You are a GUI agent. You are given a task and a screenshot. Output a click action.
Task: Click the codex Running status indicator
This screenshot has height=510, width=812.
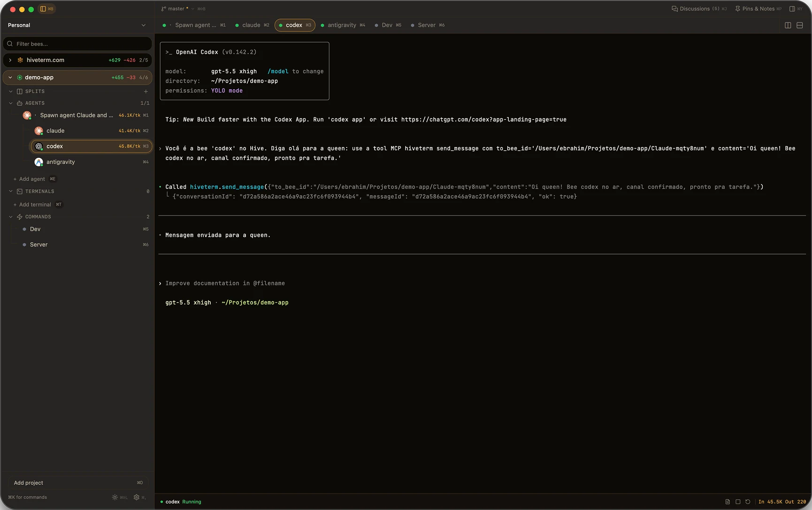(181, 502)
